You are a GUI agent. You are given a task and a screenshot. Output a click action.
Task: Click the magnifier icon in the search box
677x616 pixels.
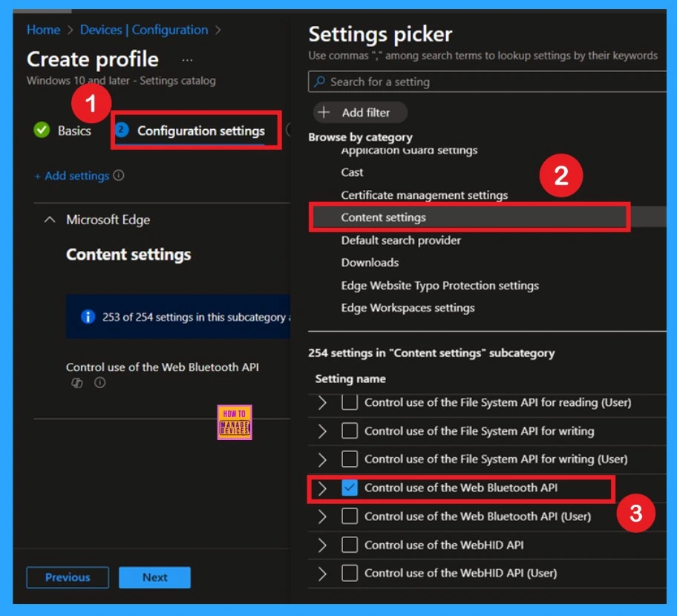(x=319, y=82)
